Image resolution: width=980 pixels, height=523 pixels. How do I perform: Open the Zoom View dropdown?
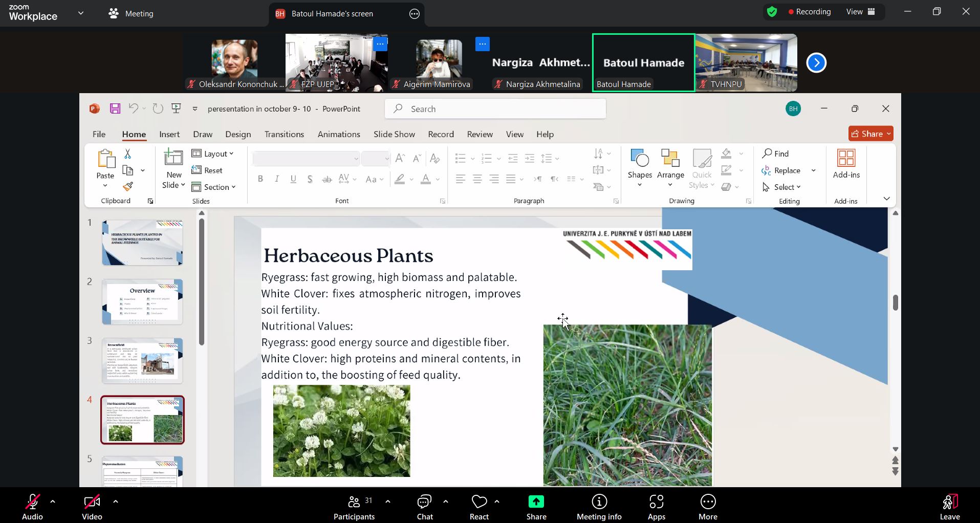point(860,12)
